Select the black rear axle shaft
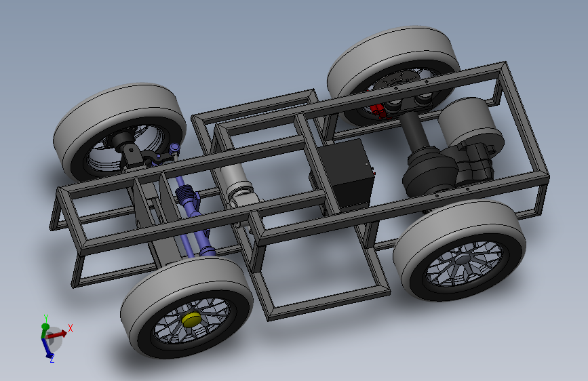The image size is (588, 381). 413,132
